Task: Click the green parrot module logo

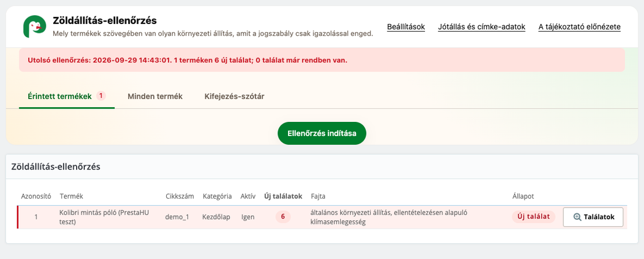Action: 35,27
